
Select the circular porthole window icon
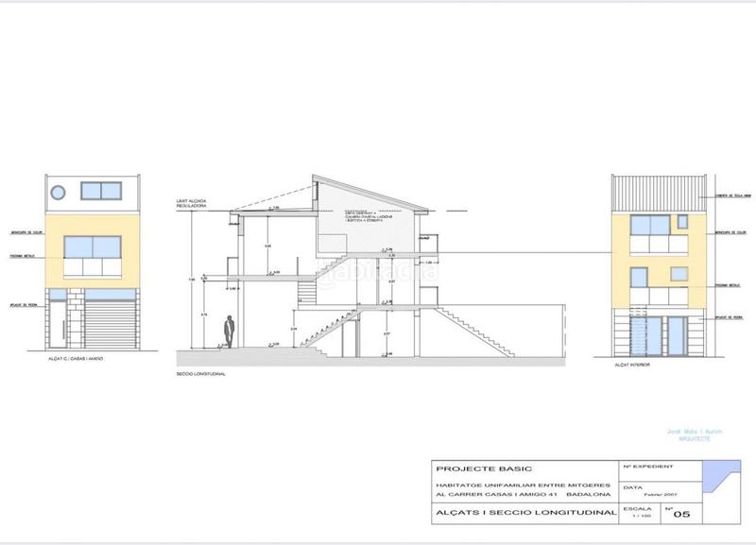pyautogui.click(x=58, y=192)
